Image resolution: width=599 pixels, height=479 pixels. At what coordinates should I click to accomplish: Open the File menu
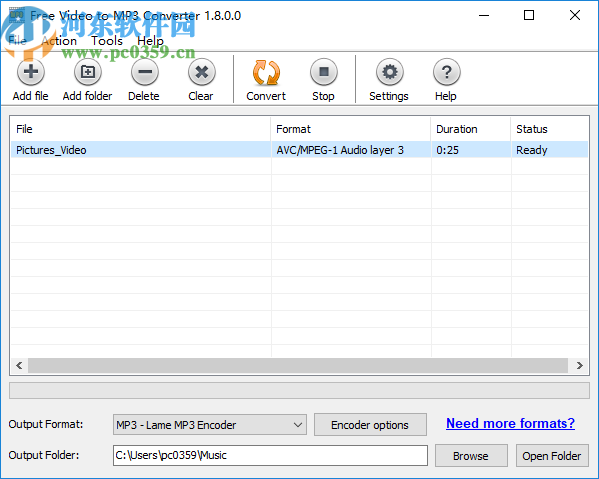pyautogui.click(x=17, y=40)
